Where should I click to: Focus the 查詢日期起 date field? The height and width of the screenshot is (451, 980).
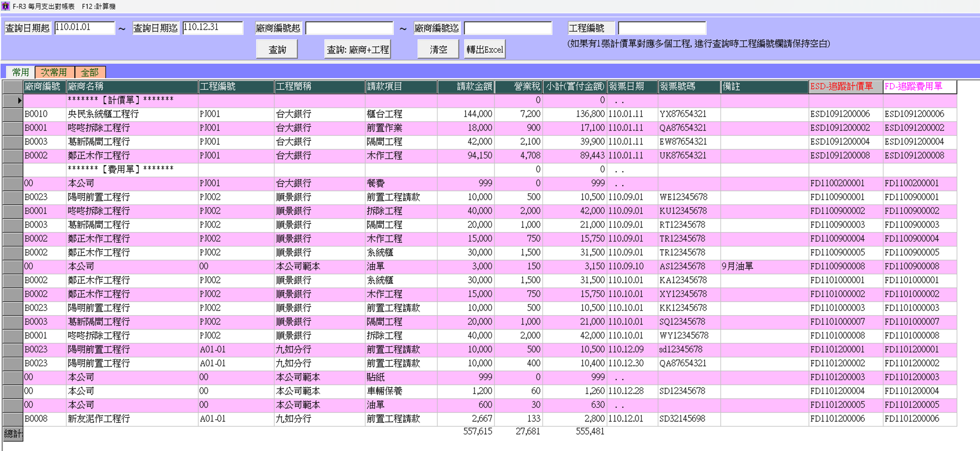coord(84,28)
